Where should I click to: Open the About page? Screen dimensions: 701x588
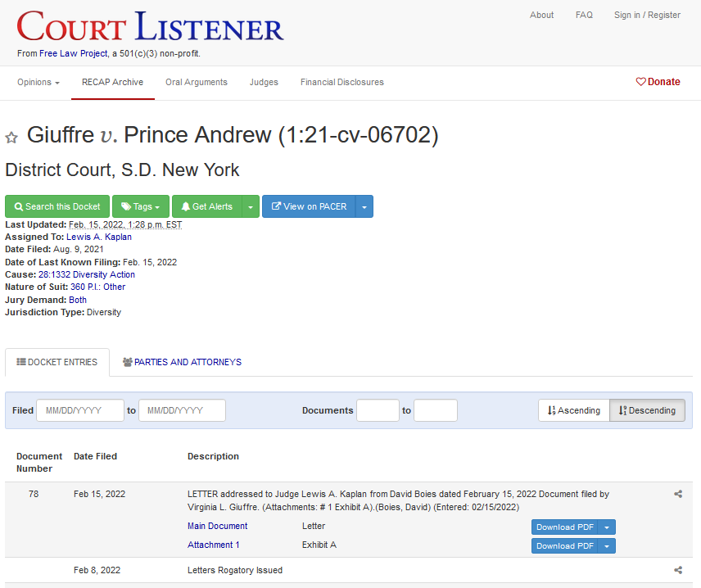(541, 15)
